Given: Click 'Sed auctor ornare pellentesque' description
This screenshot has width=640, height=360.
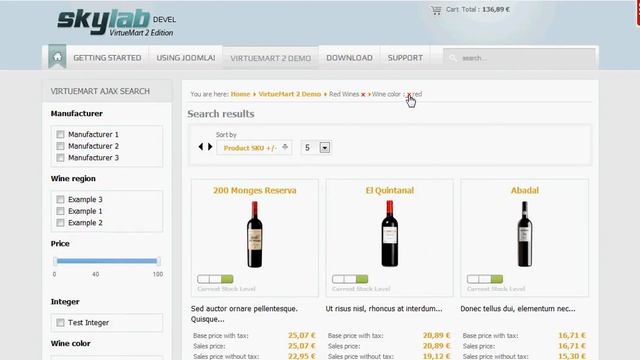Looking at the screenshot, I should coord(244,314).
